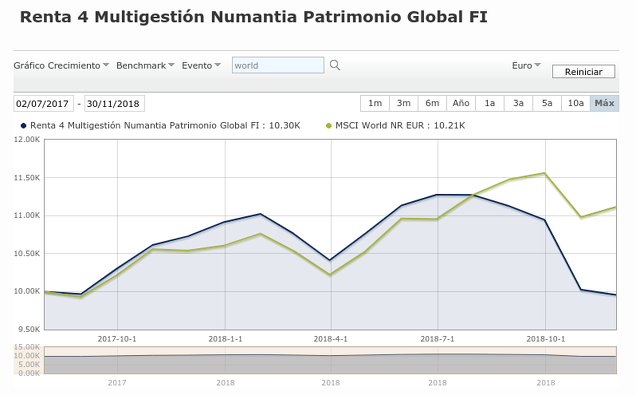This screenshot has height=395, width=636.
Task: Open the Benchmark dropdown
Action: pos(145,65)
